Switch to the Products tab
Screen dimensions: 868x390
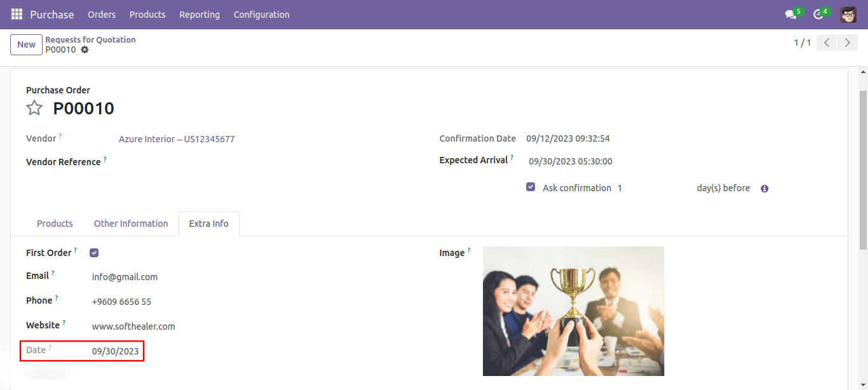(x=55, y=224)
